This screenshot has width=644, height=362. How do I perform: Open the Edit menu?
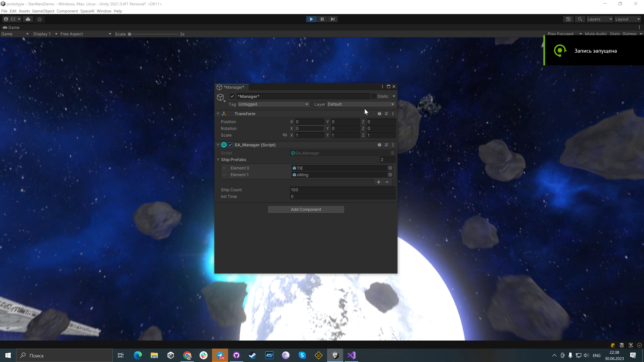pyautogui.click(x=13, y=11)
